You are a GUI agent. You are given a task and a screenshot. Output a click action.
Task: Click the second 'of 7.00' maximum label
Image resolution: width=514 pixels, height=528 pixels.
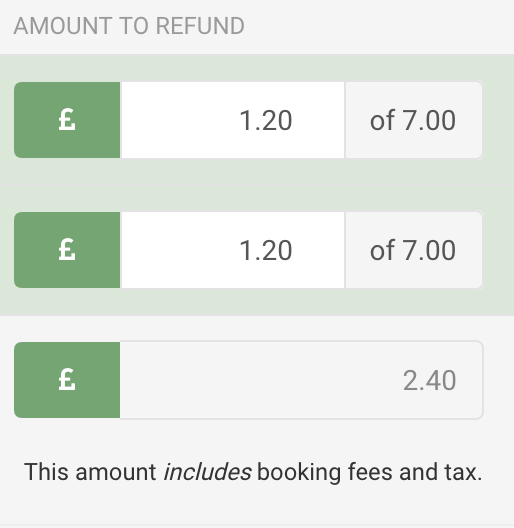(414, 250)
